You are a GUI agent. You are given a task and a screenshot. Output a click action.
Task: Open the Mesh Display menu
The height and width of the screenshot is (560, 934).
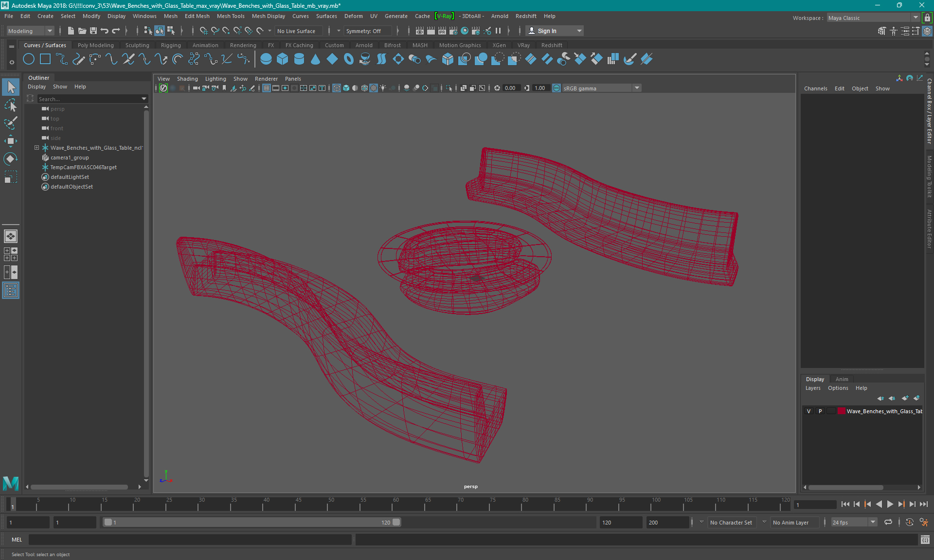tap(269, 16)
